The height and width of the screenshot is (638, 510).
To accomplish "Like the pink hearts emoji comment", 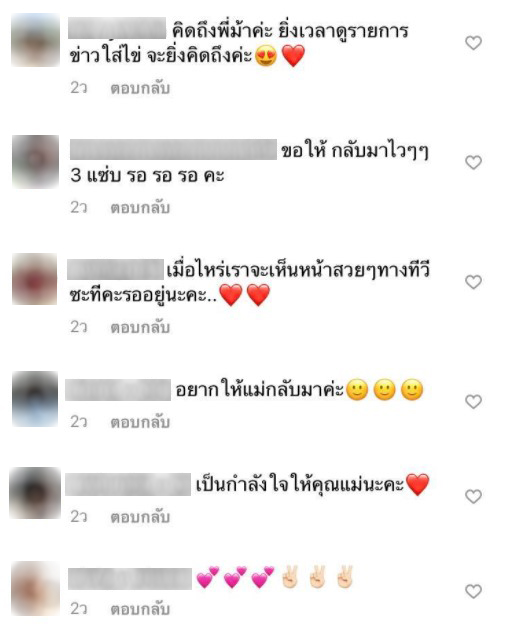I will point(473,591).
